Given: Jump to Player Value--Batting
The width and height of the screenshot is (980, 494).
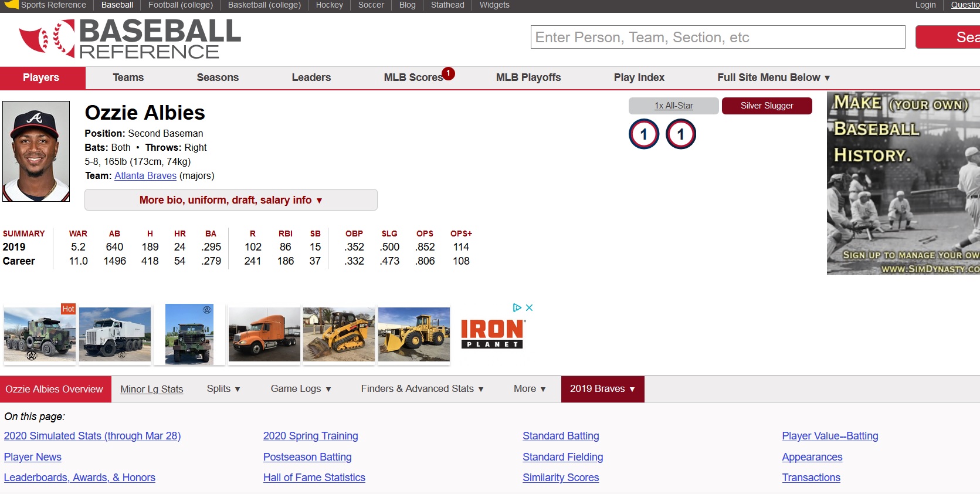Looking at the screenshot, I should (x=830, y=436).
